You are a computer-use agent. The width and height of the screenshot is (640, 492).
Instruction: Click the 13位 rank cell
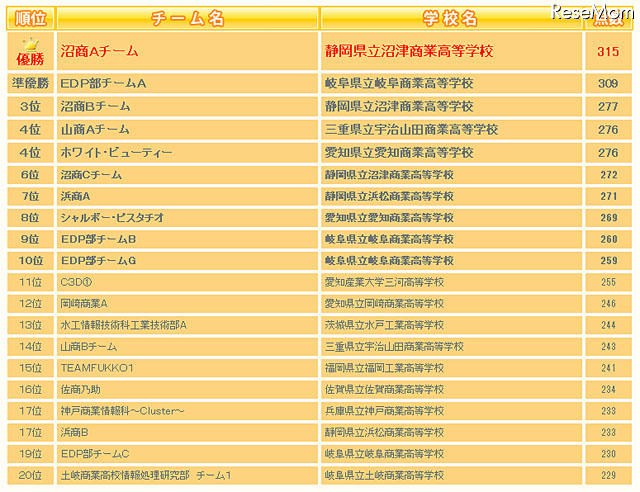click(30, 325)
